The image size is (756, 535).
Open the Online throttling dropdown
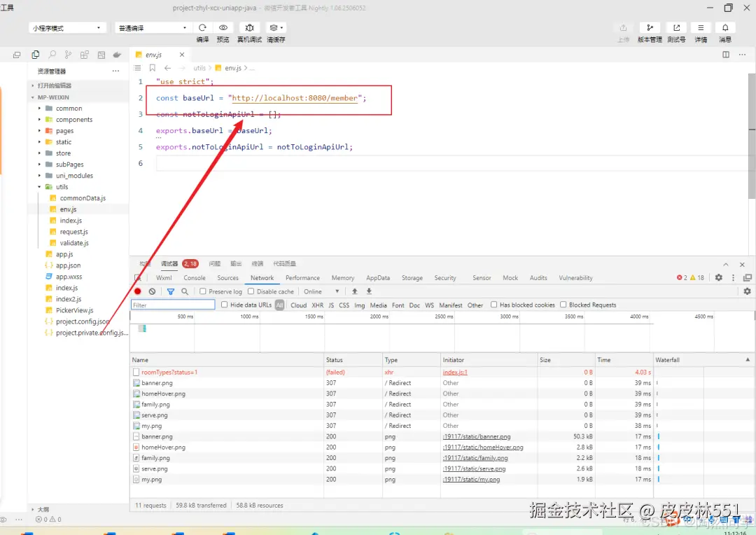[x=321, y=291]
